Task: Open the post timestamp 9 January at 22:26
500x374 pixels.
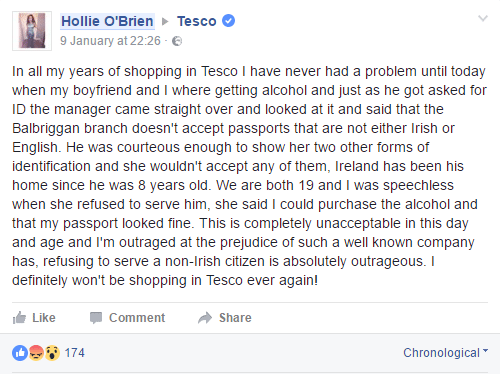Action: [x=110, y=41]
